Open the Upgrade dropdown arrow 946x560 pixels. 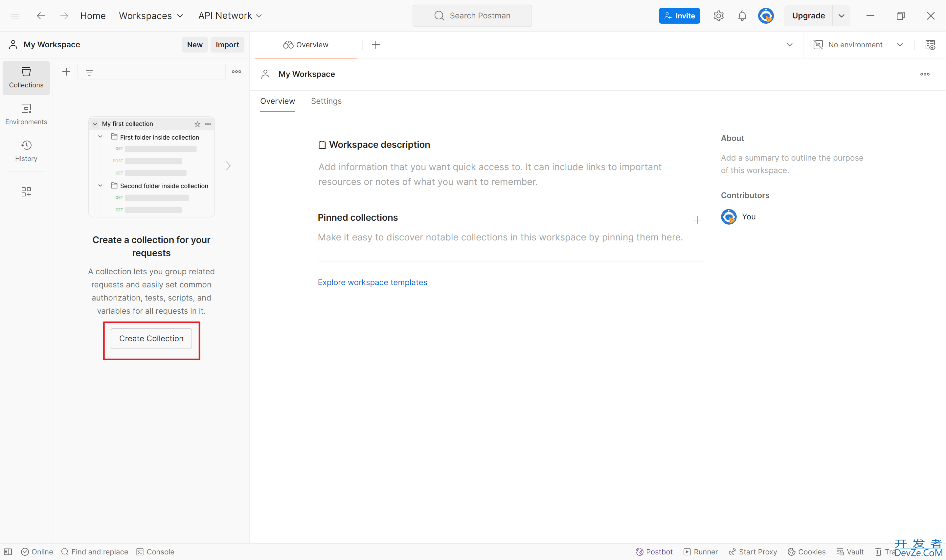tap(841, 16)
